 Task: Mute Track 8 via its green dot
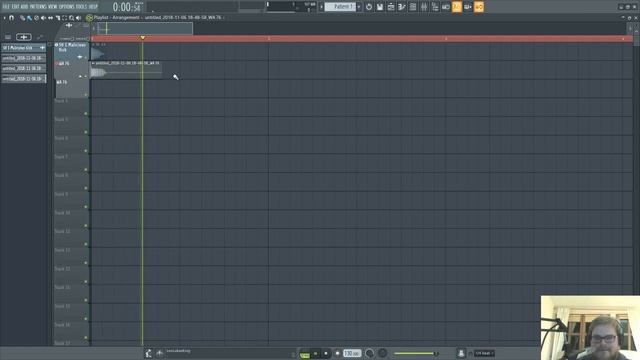click(x=86, y=188)
